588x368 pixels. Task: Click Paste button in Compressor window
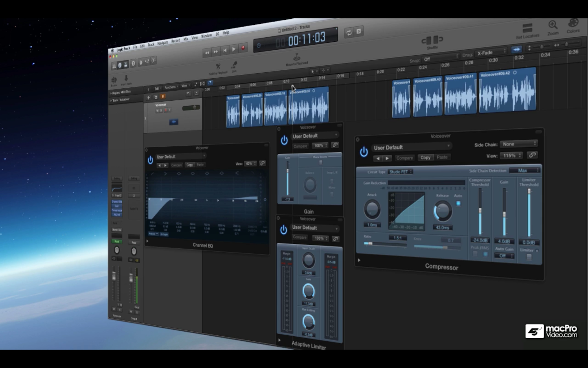click(x=442, y=157)
